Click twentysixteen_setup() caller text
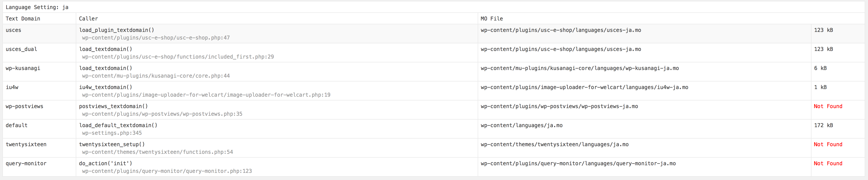The width and height of the screenshot is (868, 180). pos(112,144)
